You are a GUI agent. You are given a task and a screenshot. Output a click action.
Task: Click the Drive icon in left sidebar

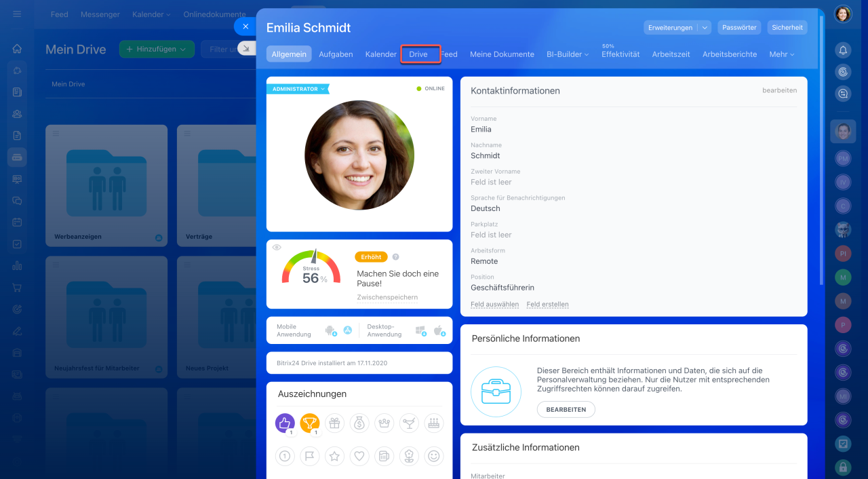click(17, 157)
